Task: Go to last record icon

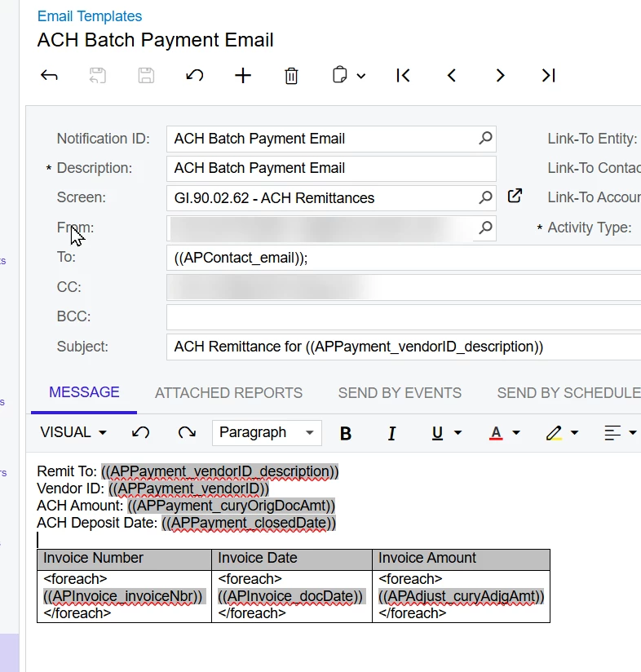Action: pos(549,76)
